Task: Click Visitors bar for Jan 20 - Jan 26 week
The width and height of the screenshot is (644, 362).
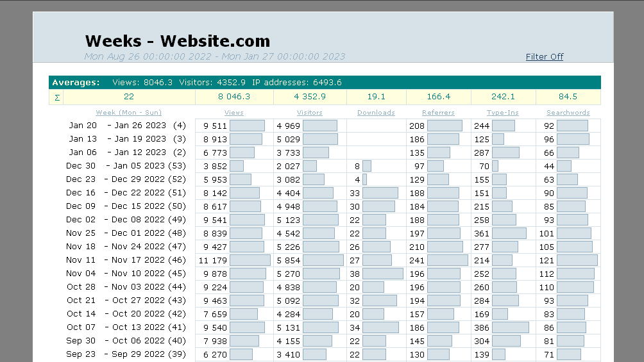Action: tap(319, 126)
